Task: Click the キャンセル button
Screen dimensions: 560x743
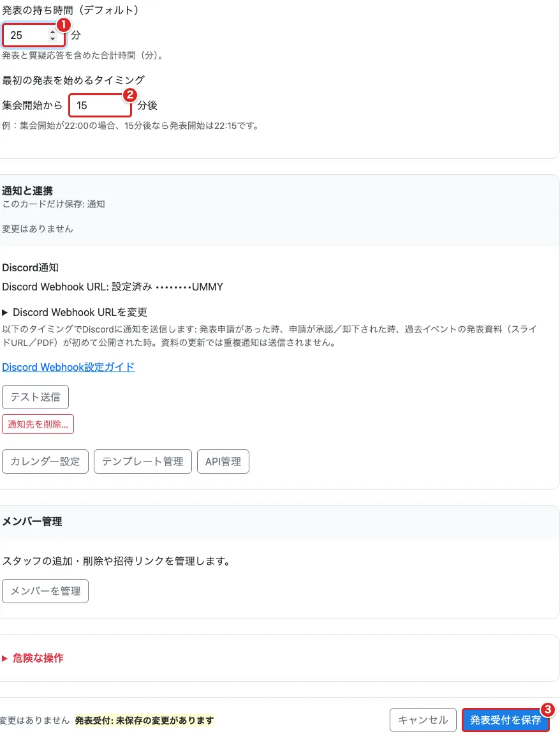Action: pos(423,720)
